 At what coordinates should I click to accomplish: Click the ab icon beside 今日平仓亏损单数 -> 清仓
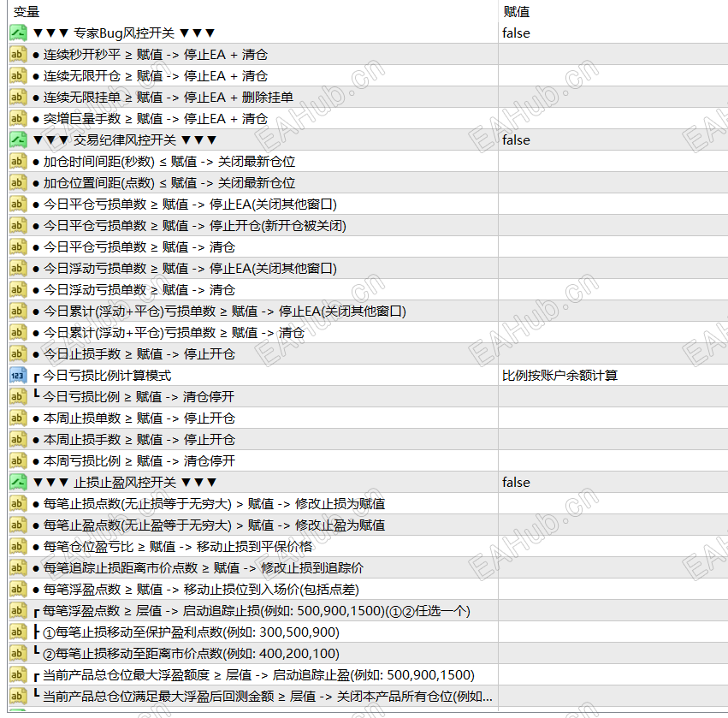[18, 246]
